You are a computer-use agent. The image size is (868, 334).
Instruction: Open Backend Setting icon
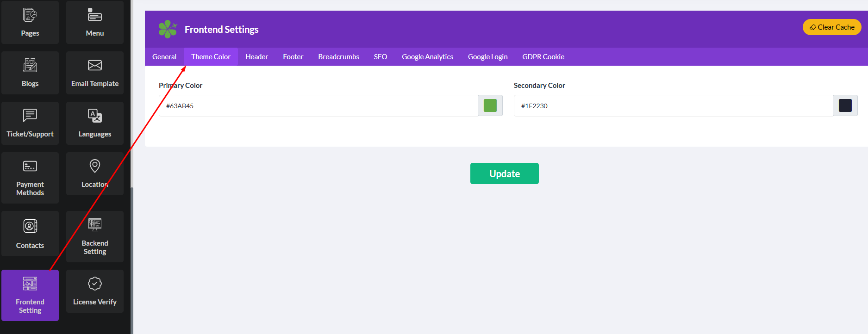tap(95, 225)
